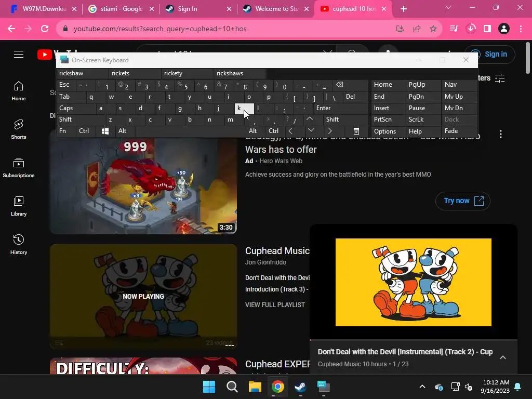Toggle left Alt key on On-Screen Keyboard

click(125, 131)
